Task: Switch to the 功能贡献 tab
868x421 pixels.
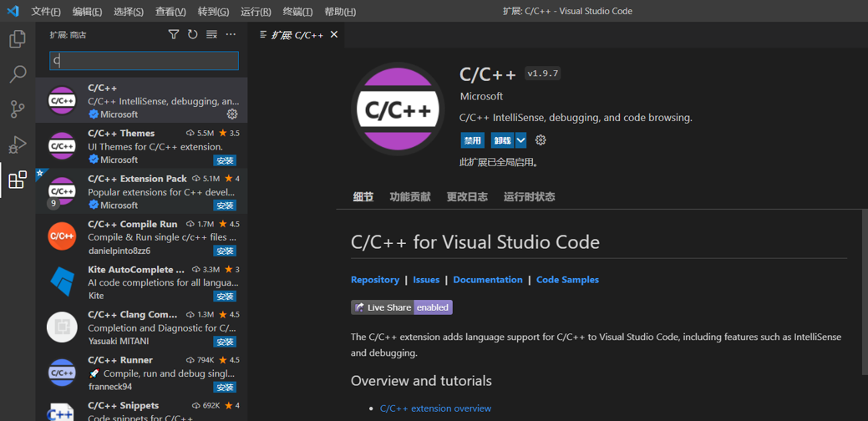Action: point(410,196)
